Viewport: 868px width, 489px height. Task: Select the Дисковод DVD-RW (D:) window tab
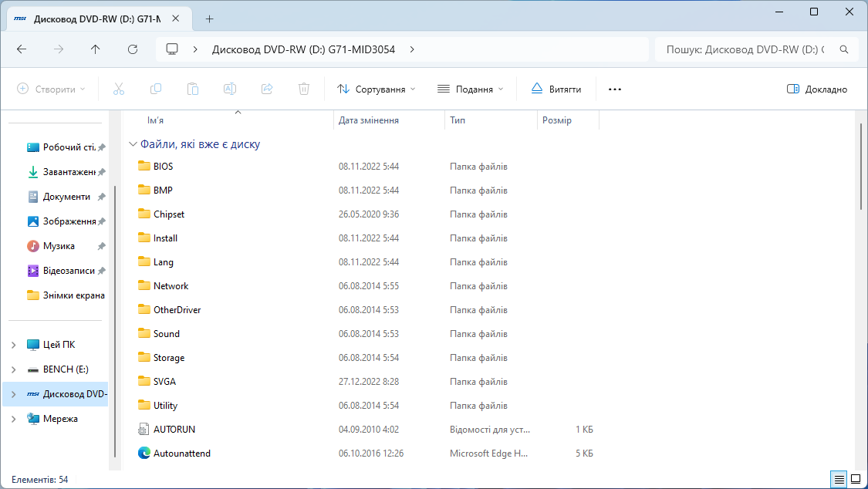pyautogui.click(x=97, y=19)
